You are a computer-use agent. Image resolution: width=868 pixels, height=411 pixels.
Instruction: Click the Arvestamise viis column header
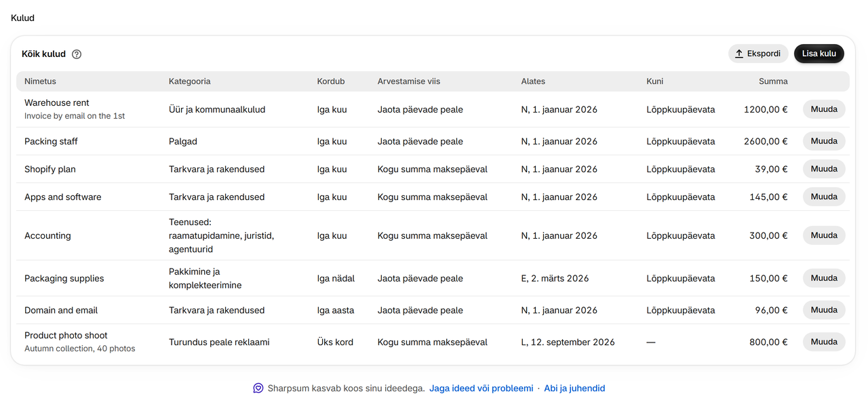(x=409, y=81)
